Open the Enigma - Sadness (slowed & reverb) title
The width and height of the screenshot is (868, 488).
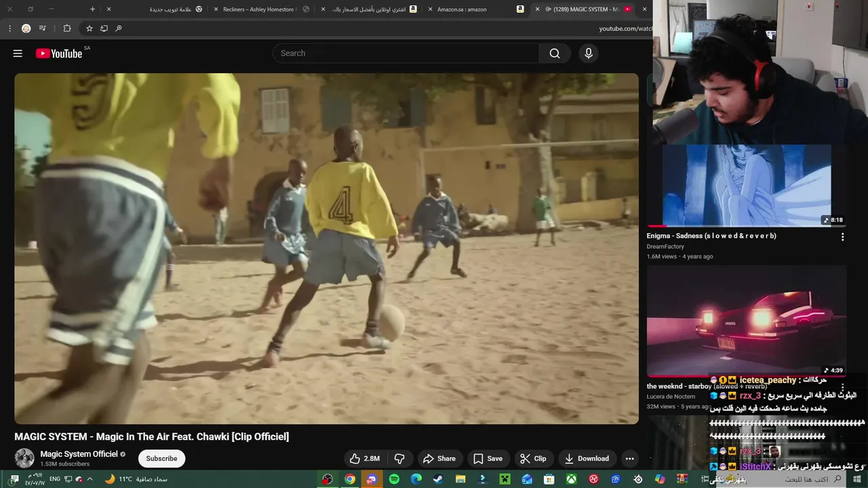point(711,236)
